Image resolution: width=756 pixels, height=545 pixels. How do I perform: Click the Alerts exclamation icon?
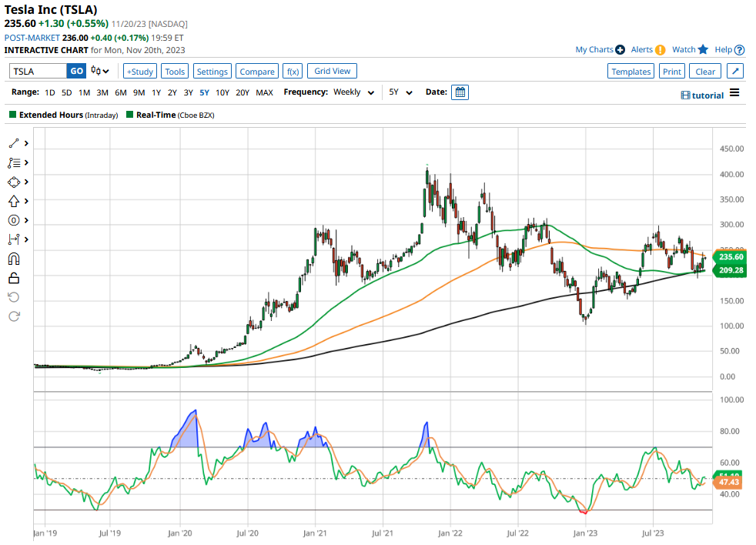click(x=660, y=50)
